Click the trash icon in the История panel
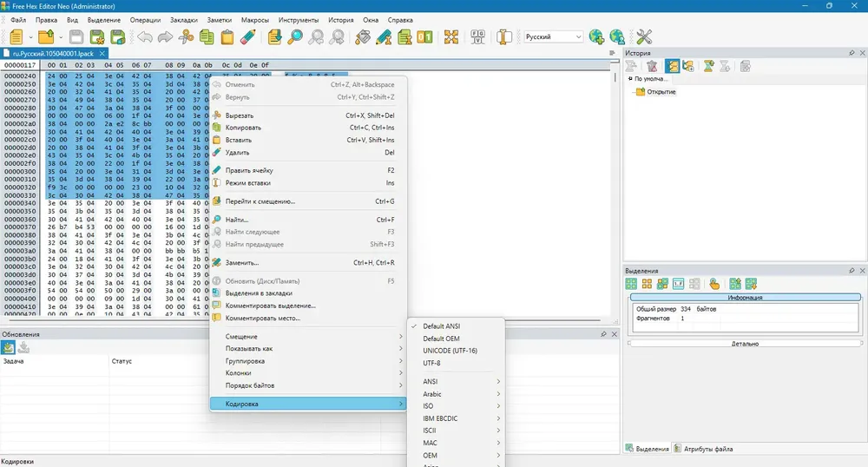Image resolution: width=868 pixels, height=467 pixels. coord(652,66)
